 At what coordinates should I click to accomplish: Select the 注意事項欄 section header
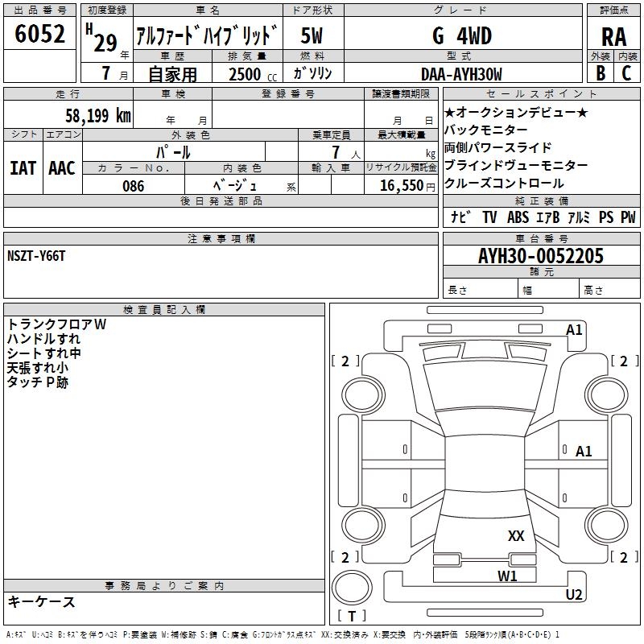pyautogui.click(x=221, y=239)
